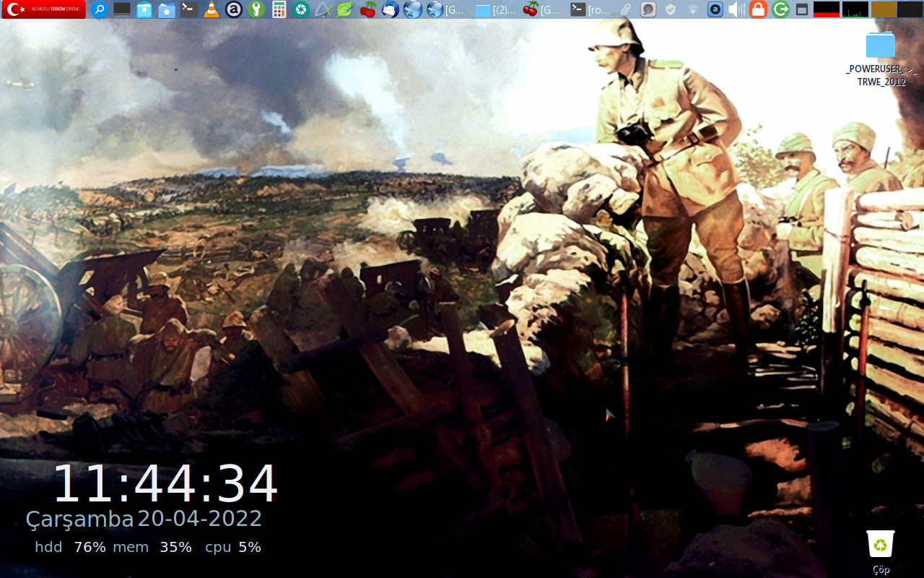Open the dark circled 'a' launcher

[x=234, y=9]
